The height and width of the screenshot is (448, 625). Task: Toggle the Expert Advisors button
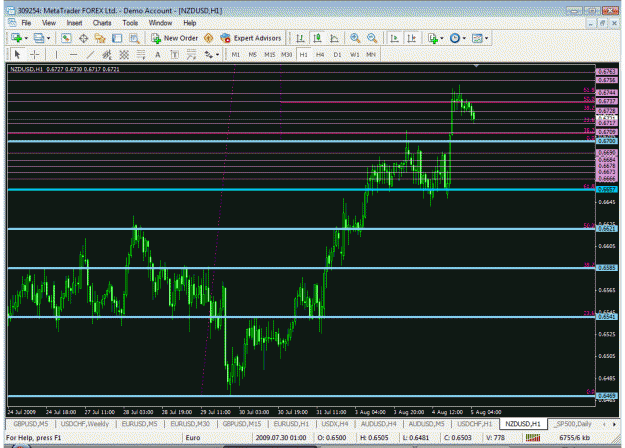[x=251, y=38]
